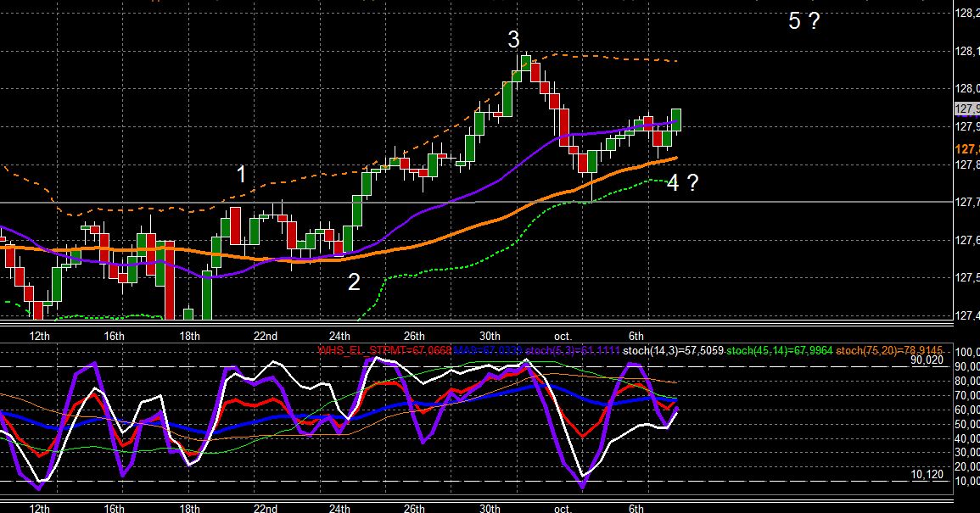Select the MA9 indicator legend label

(488, 350)
